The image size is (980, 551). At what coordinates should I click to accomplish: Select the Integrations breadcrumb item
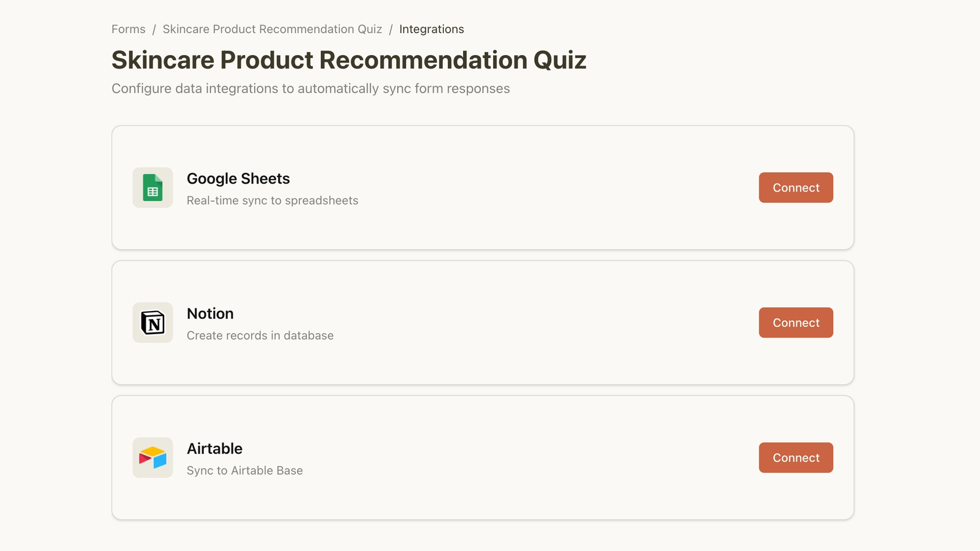point(432,29)
